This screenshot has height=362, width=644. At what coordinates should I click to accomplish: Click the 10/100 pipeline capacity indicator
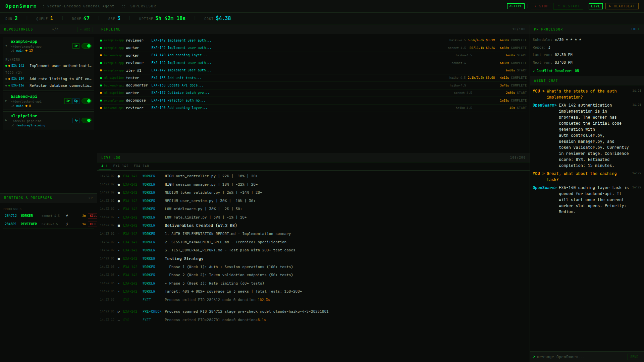(x=518, y=29)
